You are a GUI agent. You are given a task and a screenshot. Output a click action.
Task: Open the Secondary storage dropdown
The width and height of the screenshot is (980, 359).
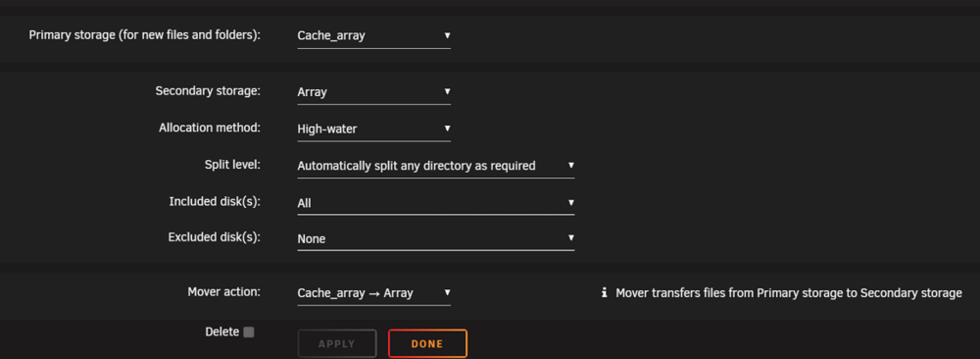[x=373, y=92]
